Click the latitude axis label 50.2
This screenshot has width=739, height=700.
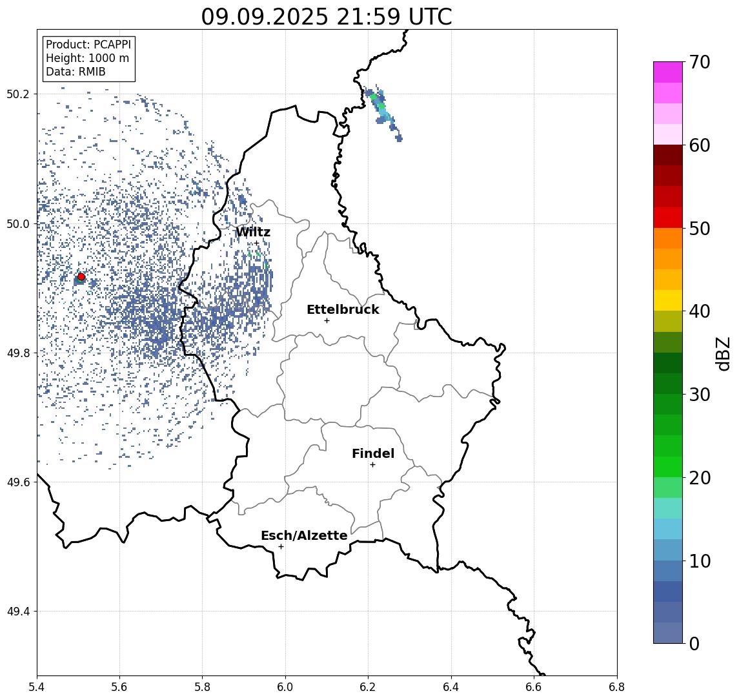click(18, 94)
